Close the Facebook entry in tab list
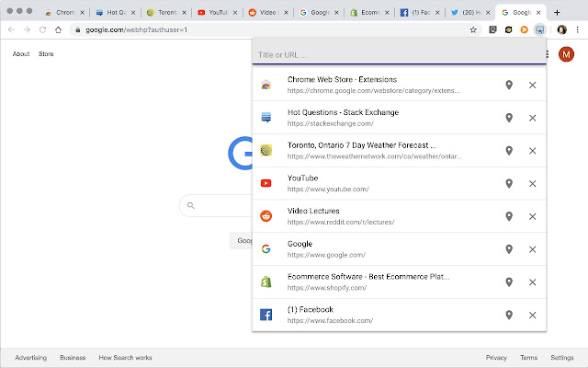 coord(532,315)
